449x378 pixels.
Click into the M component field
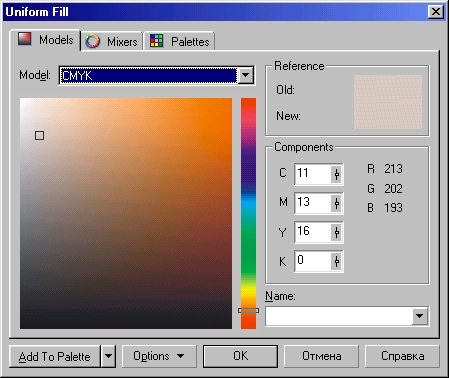click(x=313, y=203)
